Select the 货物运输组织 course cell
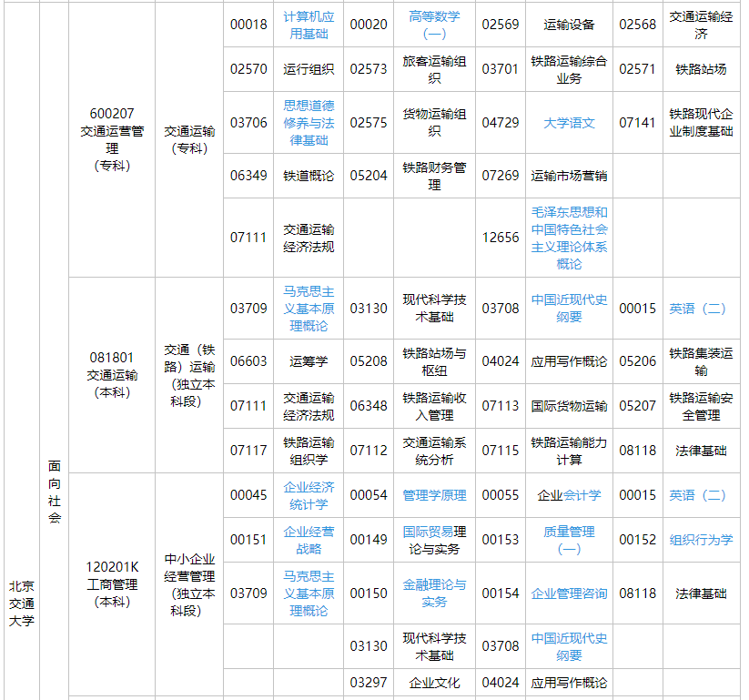 pos(434,123)
